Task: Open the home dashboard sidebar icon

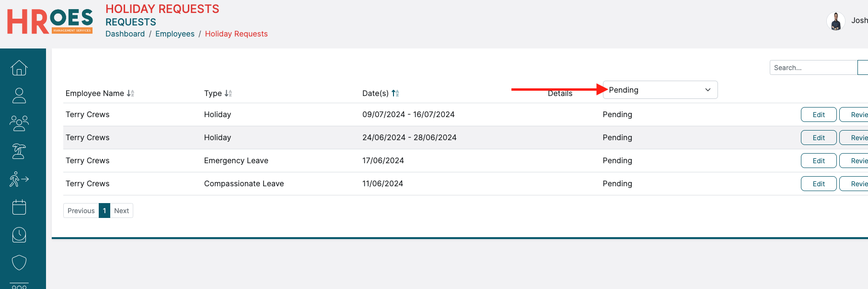Action: point(19,68)
